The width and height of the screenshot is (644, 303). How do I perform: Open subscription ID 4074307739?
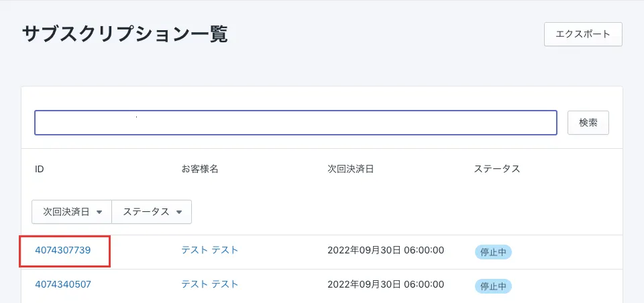pos(63,250)
